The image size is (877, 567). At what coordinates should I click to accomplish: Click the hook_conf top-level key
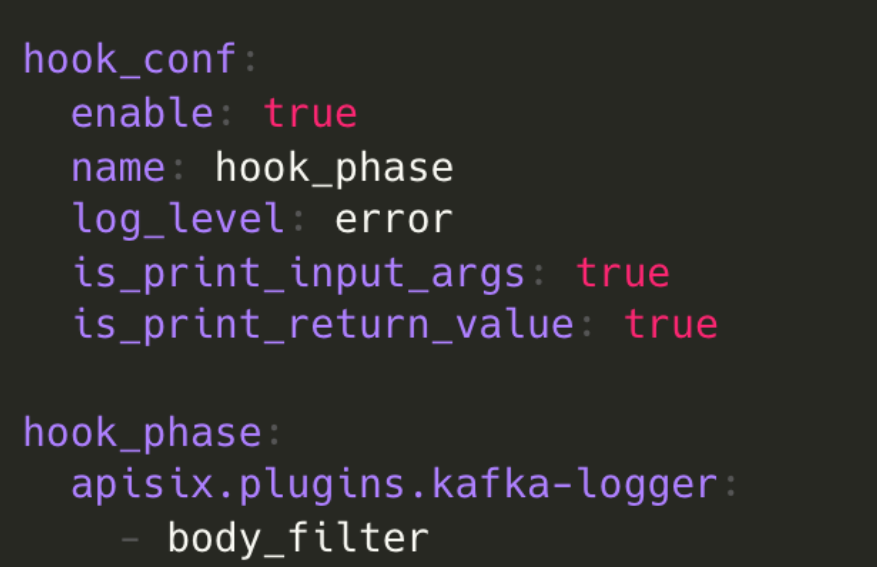128,60
